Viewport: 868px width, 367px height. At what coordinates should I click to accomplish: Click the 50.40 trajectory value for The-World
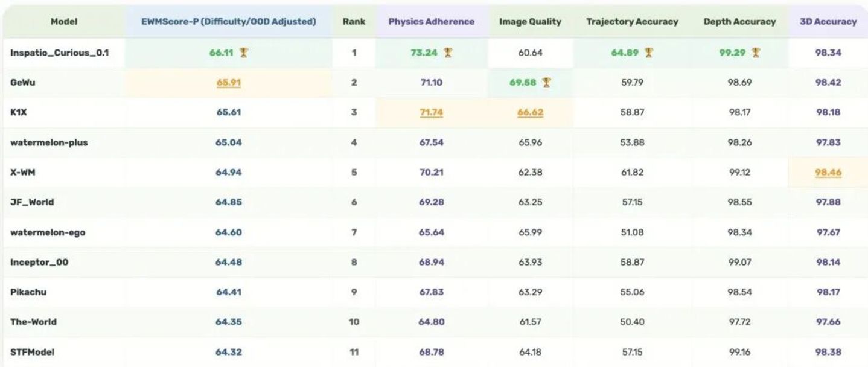pyautogui.click(x=632, y=322)
